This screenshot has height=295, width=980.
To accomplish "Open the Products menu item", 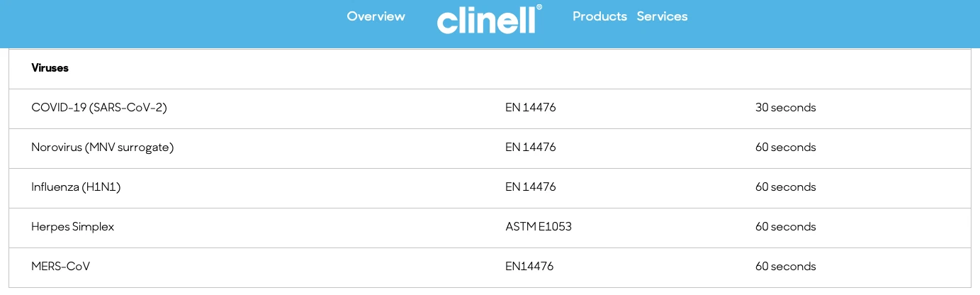I will coord(599,16).
